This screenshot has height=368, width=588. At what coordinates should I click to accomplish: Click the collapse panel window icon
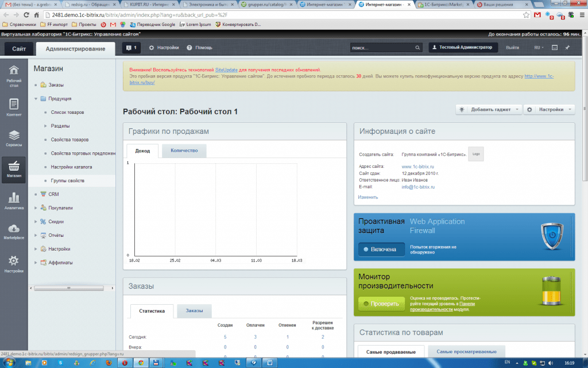pos(555,48)
